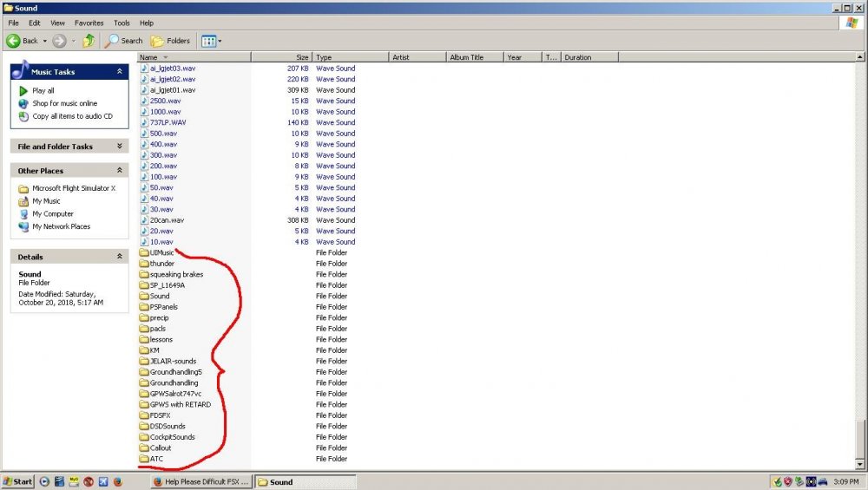Open the Search pane
The height and width of the screenshot is (490, 868).
pyautogui.click(x=124, y=41)
